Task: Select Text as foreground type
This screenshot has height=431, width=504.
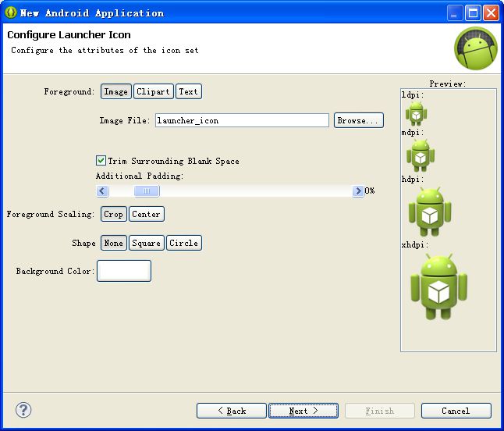Action: point(188,91)
